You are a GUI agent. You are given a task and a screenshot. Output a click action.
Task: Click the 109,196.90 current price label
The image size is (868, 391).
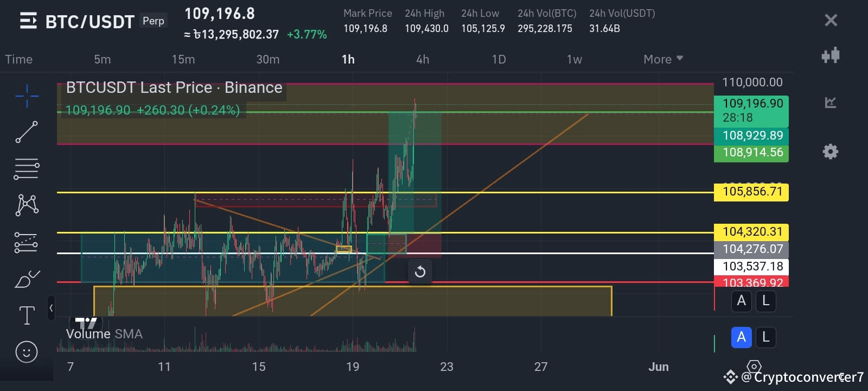[751, 111]
